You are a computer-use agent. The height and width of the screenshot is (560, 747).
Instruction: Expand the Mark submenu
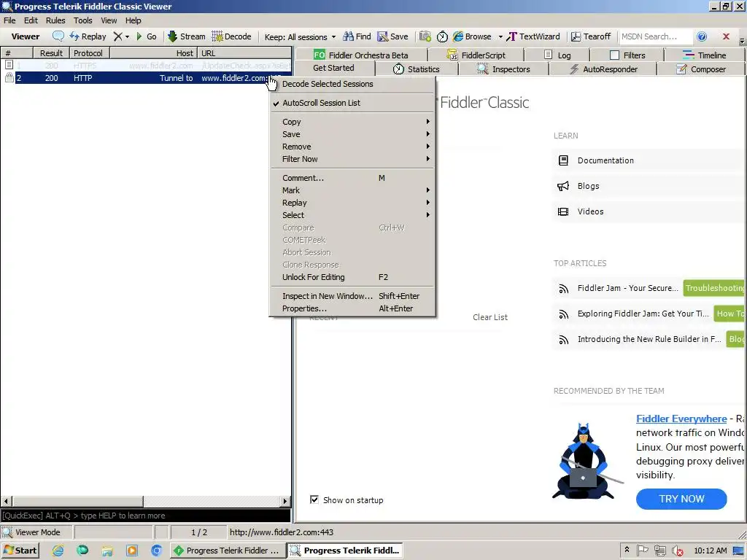(352, 190)
